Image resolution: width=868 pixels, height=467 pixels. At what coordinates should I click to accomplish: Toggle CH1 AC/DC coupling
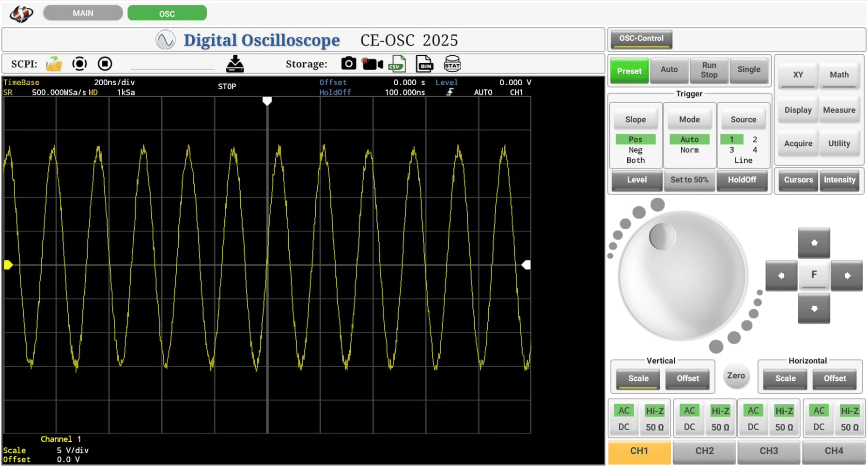click(624, 419)
